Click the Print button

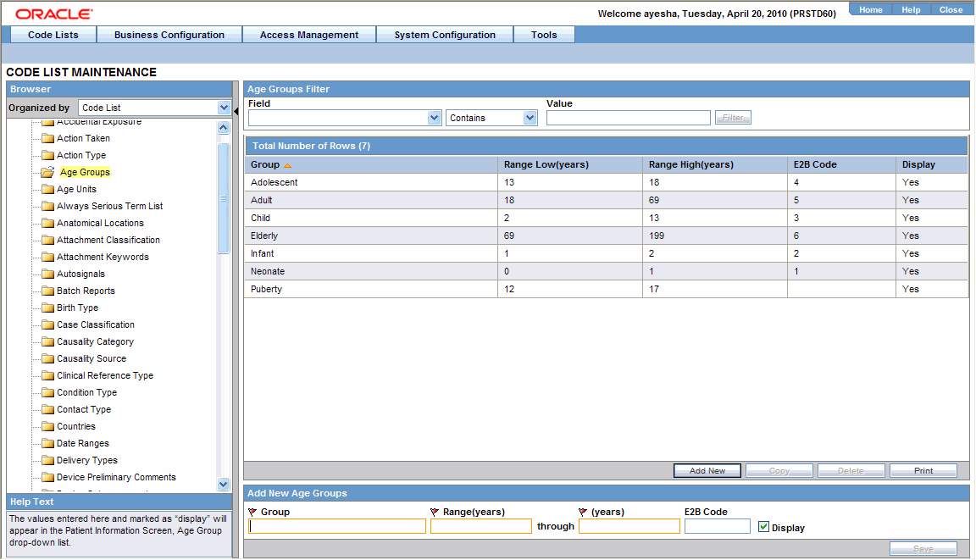click(x=923, y=470)
